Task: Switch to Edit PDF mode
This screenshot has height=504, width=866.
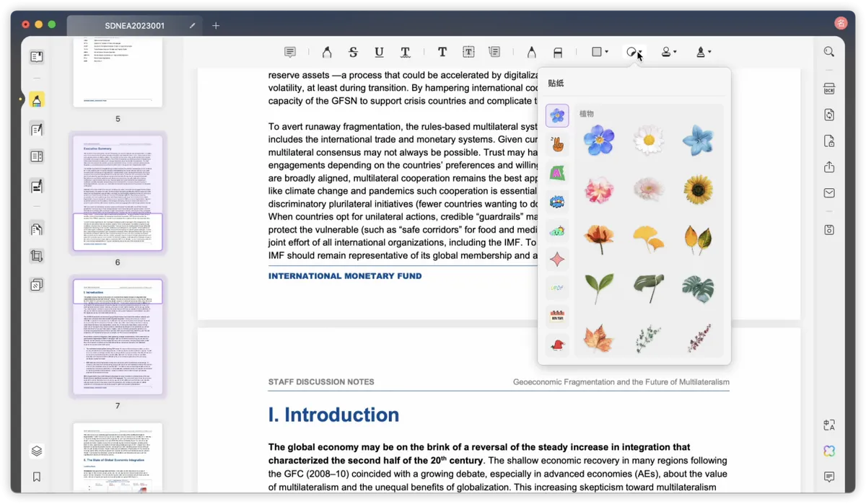Action: point(37,130)
